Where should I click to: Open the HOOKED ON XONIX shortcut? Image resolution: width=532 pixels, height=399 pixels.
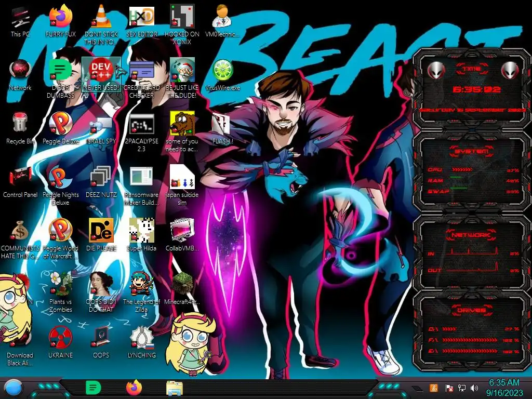(x=182, y=24)
